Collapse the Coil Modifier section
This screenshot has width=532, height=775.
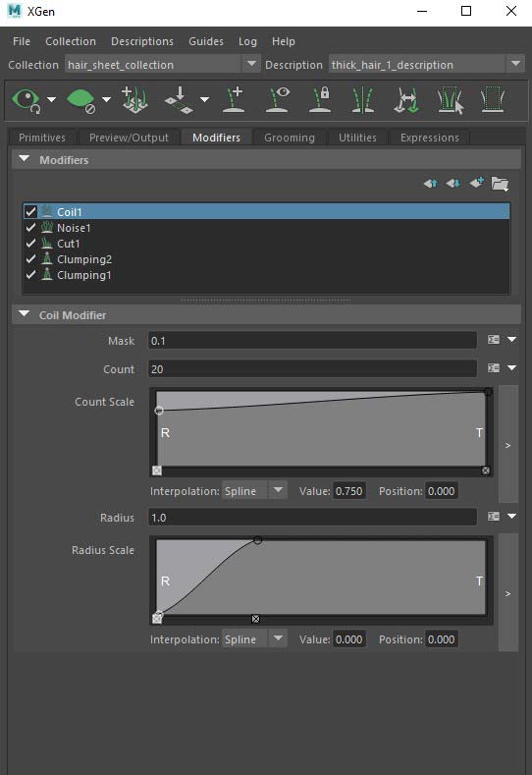pos(25,314)
